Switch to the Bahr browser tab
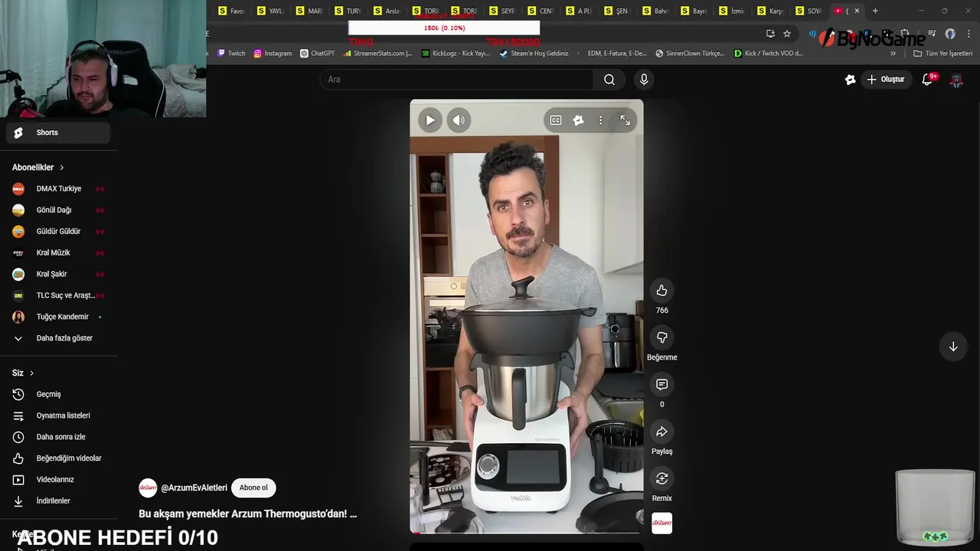980x551 pixels. tap(655, 11)
